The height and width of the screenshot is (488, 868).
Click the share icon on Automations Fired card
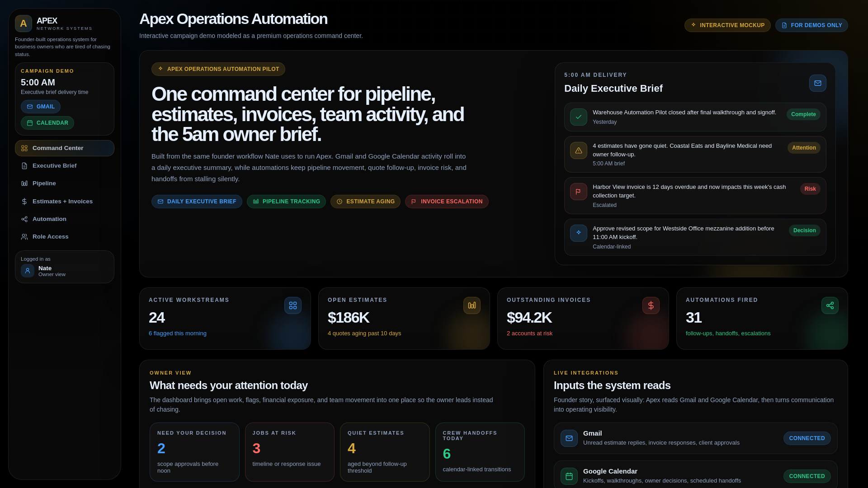coord(830,305)
